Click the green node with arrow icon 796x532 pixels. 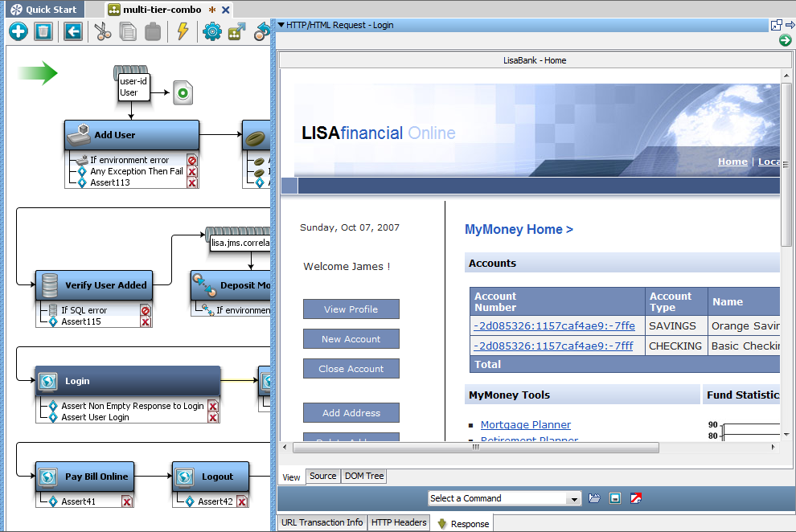(236, 32)
